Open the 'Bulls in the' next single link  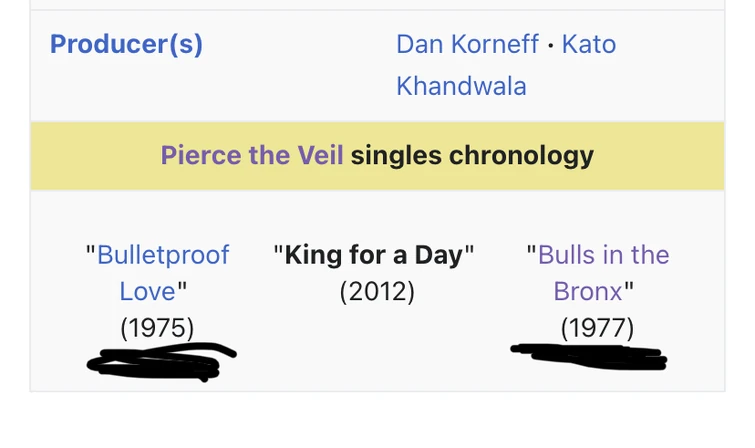tap(603, 255)
